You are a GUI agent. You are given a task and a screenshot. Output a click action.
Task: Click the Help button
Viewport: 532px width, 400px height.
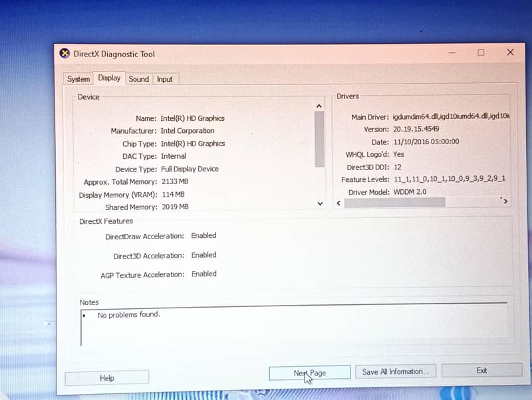point(107,377)
